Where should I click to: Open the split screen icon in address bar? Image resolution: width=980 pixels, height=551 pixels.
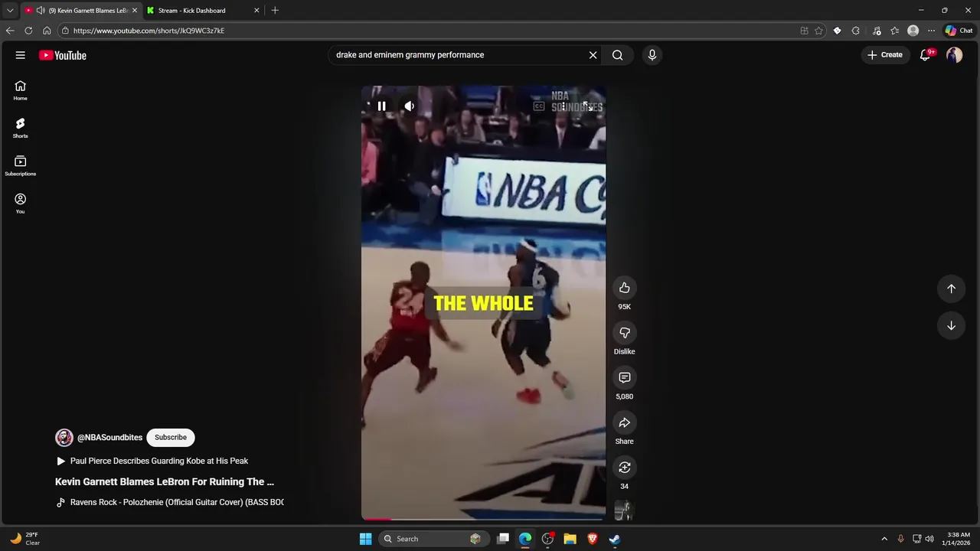click(x=804, y=31)
